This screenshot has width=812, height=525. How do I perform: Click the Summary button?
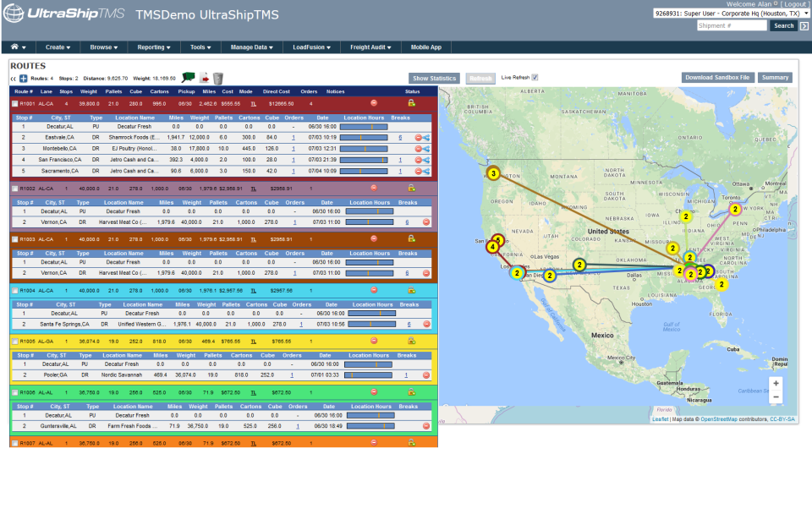[x=775, y=78]
